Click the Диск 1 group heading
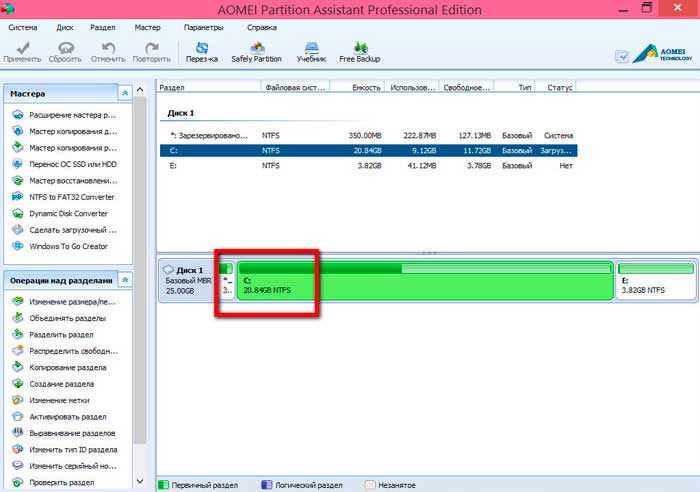The width and height of the screenshot is (700, 492). [181, 113]
